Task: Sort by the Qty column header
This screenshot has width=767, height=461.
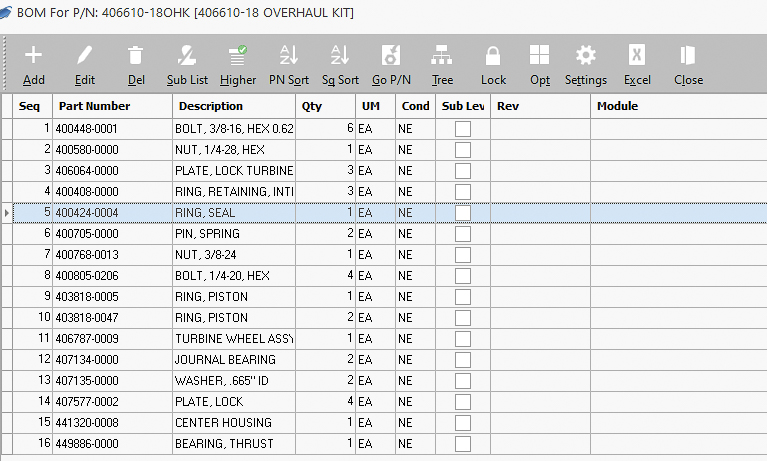Action: pos(312,106)
